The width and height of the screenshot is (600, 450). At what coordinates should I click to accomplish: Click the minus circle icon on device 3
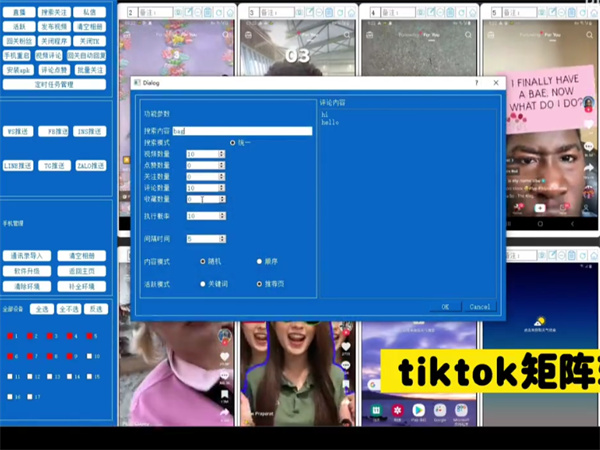(x=319, y=12)
